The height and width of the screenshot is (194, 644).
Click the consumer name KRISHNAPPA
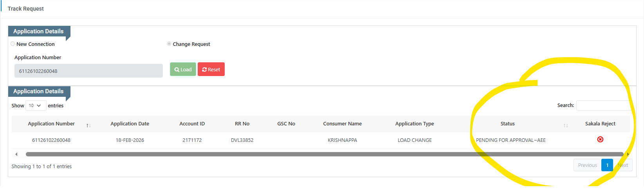click(x=342, y=140)
